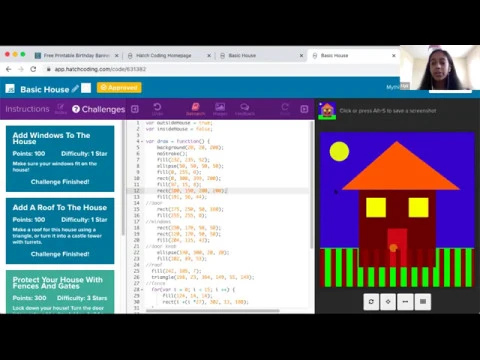This screenshot has height=360, width=480.
Task: Click the Challenges question mark icon
Action: click(x=76, y=109)
